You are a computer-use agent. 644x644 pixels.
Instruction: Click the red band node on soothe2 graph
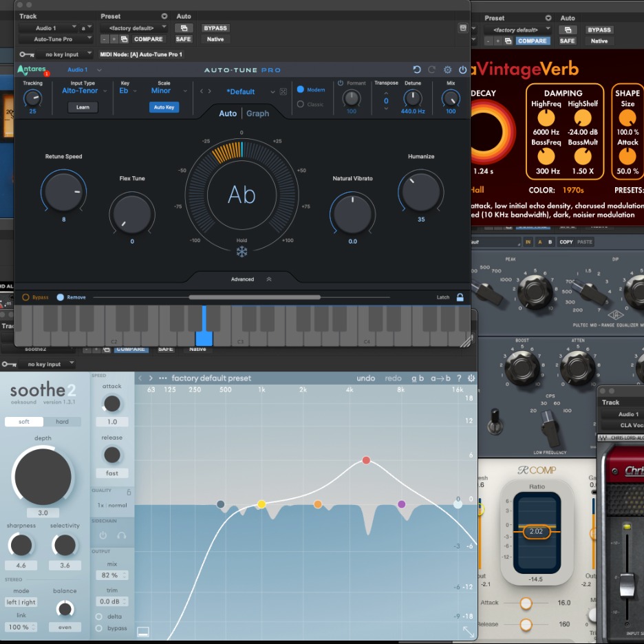366,460
